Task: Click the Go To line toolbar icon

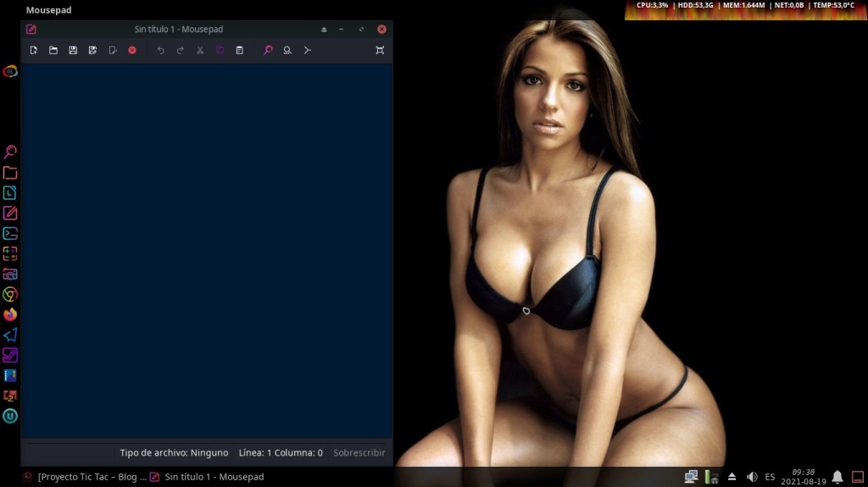Action: [x=307, y=51]
